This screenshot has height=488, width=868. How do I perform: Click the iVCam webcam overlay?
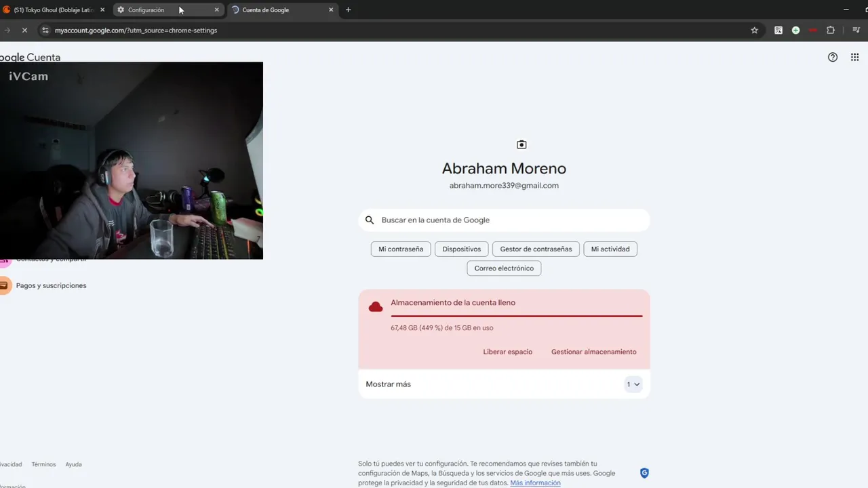tap(132, 161)
